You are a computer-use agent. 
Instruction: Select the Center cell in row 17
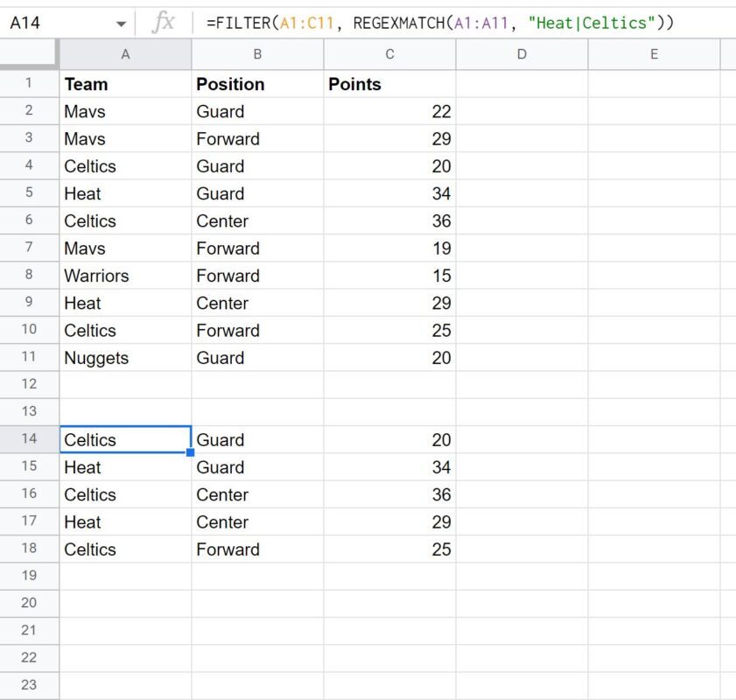coord(257,521)
